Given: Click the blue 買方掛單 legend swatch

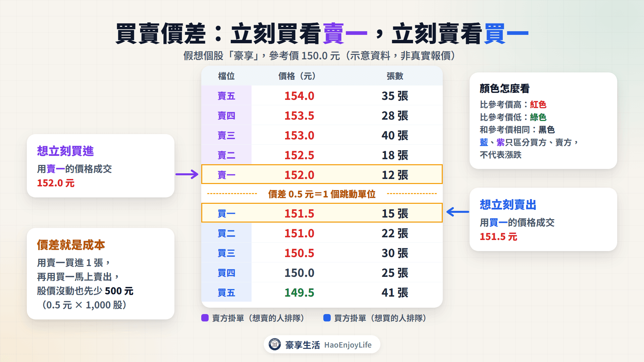Looking at the screenshot, I should pyautogui.click(x=327, y=318).
